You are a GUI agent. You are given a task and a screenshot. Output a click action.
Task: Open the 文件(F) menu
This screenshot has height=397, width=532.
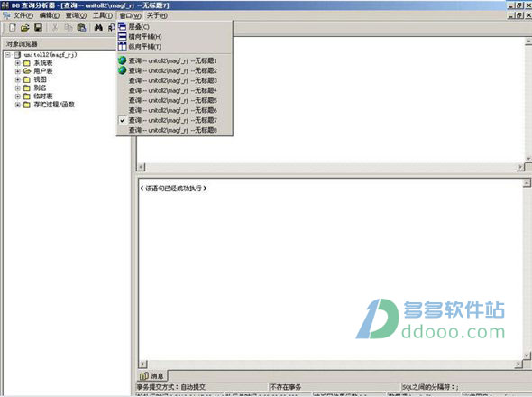23,15
